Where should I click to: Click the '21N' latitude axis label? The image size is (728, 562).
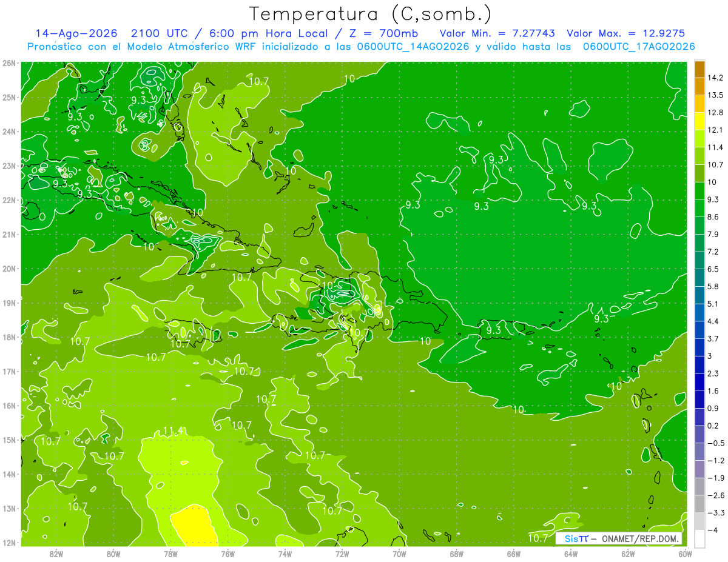pyautogui.click(x=9, y=234)
